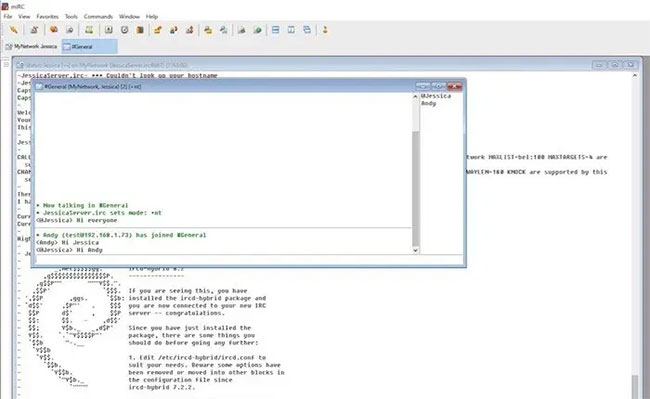Click the #General message input box
The height and width of the screenshot is (399, 650).
248,260
